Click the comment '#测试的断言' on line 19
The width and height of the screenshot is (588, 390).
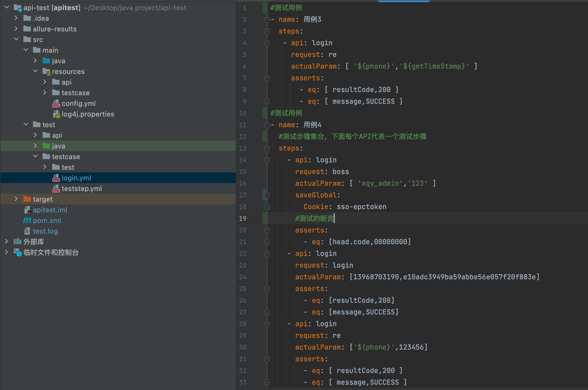[x=314, y=218]
